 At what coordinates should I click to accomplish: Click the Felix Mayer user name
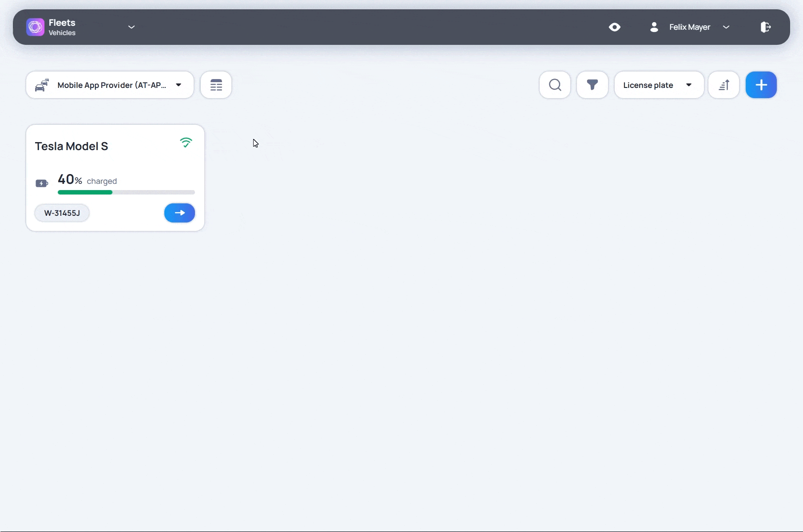690,27
